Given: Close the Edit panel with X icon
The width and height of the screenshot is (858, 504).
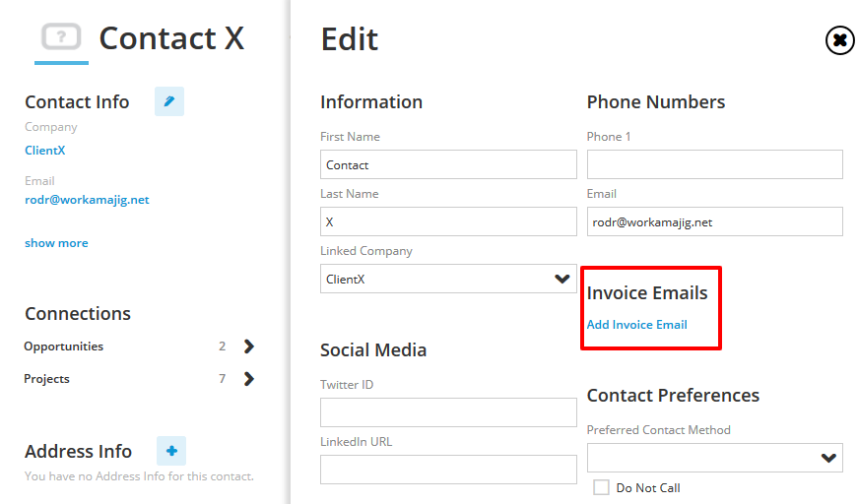Looking at the screenshot, I should pyautogui.click(x=840, y=40).
